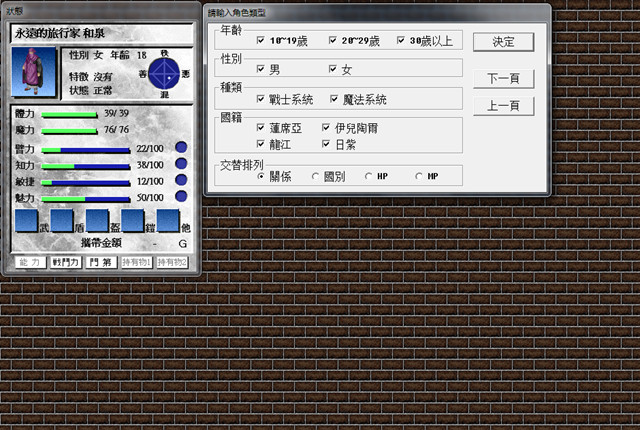The width and height of the screenshot is (640, 430).
Task: Select the weapon (武) equipment slot
Action: [25, 221]
